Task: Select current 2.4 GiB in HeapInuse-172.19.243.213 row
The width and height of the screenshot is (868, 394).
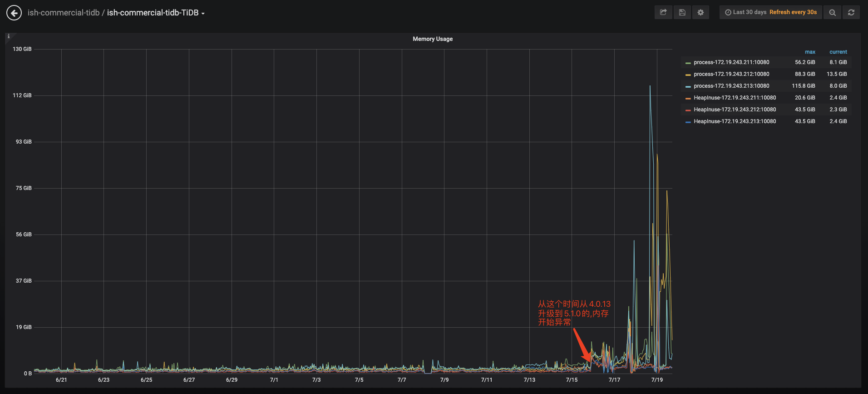Action: pyautogui.click(x=838, y=121)
